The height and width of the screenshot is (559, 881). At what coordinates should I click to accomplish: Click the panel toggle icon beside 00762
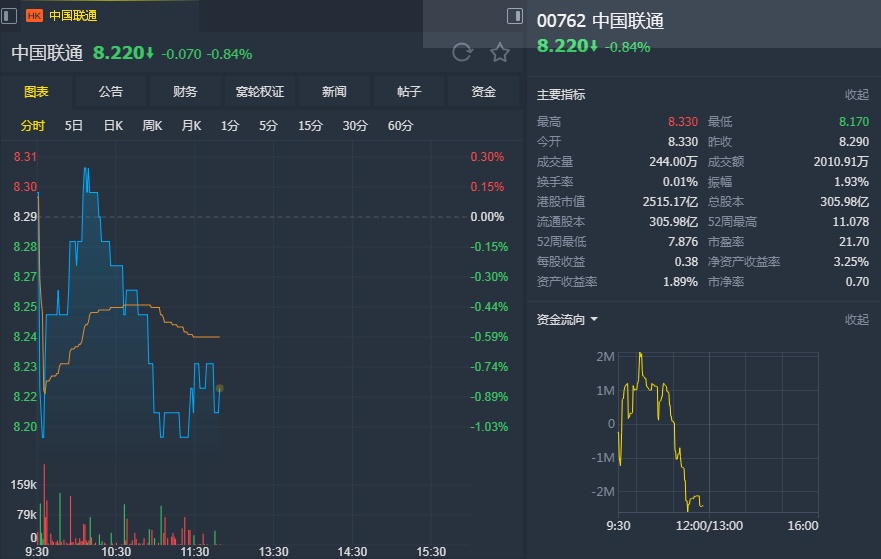515,16
